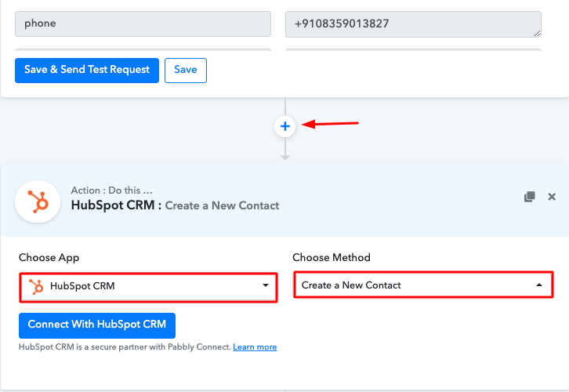Click the HubSpot icon inside the Choose App dropdown
The image size is (569, 392).
[x=36, y=286]
